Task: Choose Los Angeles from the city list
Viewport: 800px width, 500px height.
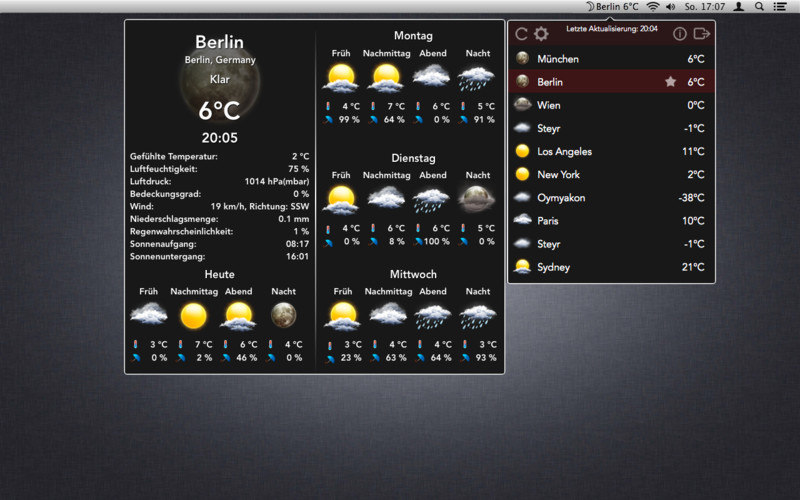Action: pyautogui.click(x=611, y=151)
